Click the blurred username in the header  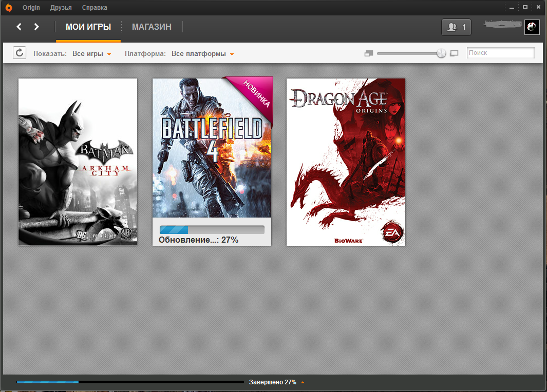coord(502,24)
